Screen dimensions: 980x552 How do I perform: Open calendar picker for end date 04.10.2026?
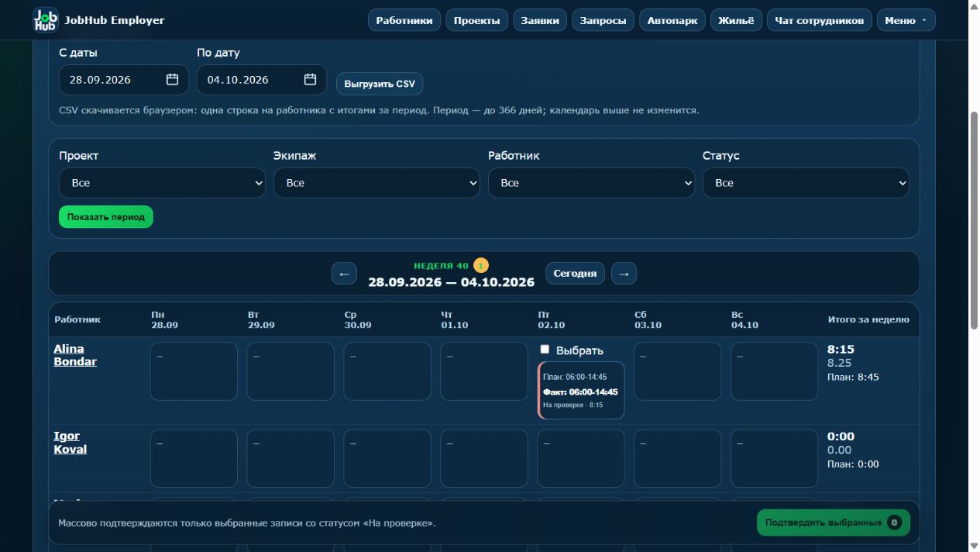311,80
